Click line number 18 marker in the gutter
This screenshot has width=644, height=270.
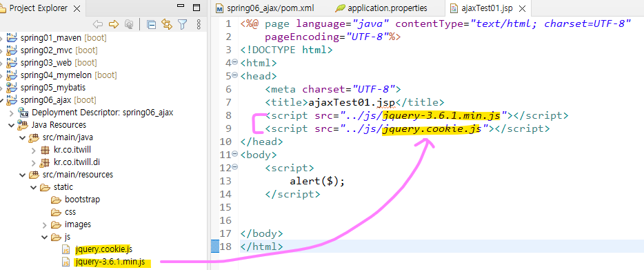coord(226,247)
